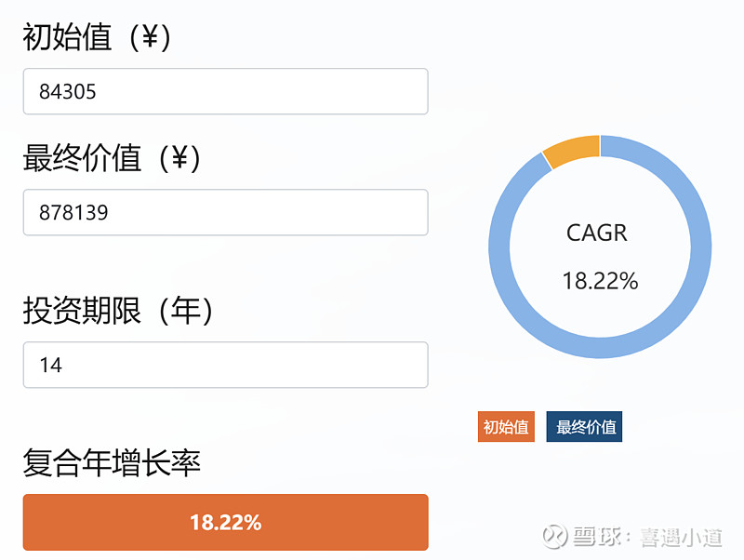744x560 pixels.
Task: Click the orange segment of donut chart
Action: (571, 150)
